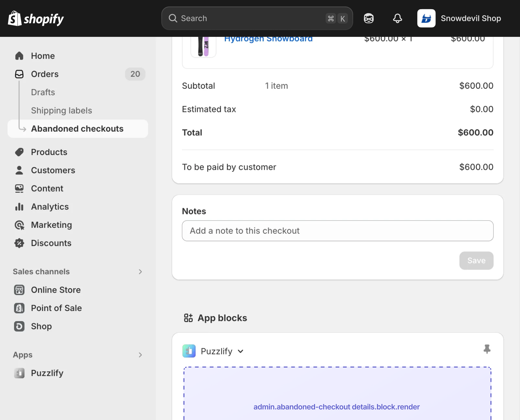
Task: Open the notifications bell
Action: [x=397, y=18]
